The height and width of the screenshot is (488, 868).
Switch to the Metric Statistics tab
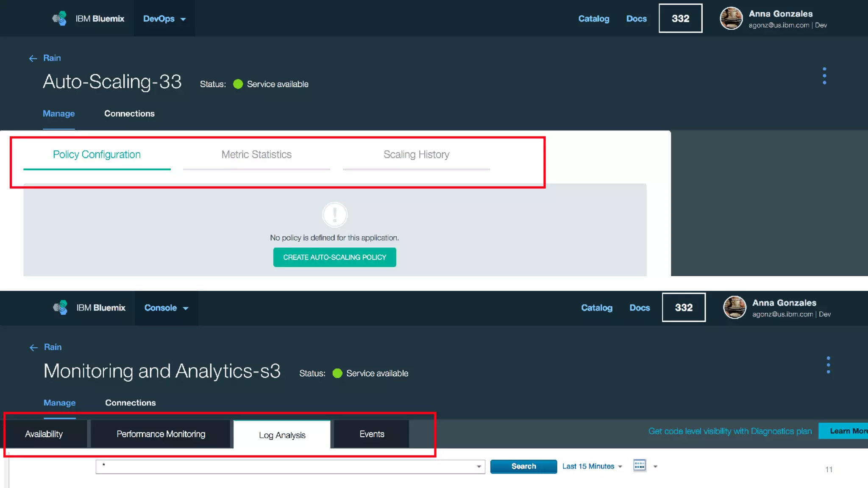click(x=256, y=155)
